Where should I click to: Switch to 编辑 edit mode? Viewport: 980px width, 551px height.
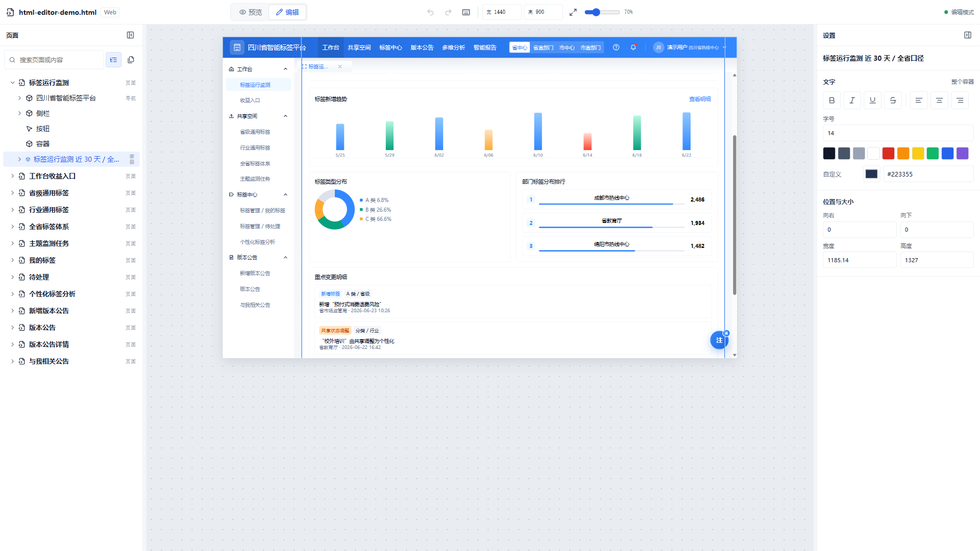(x=287, y=12)
